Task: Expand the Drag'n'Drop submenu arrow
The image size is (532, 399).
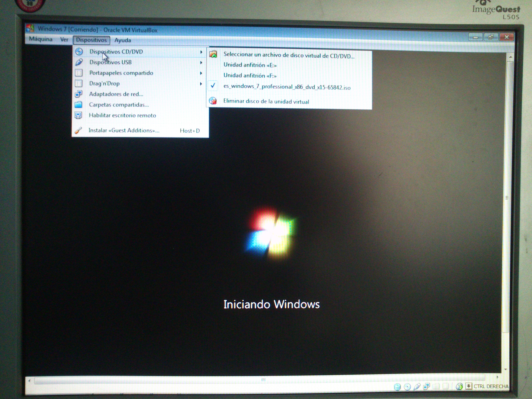Action: [x=201, y=84]
